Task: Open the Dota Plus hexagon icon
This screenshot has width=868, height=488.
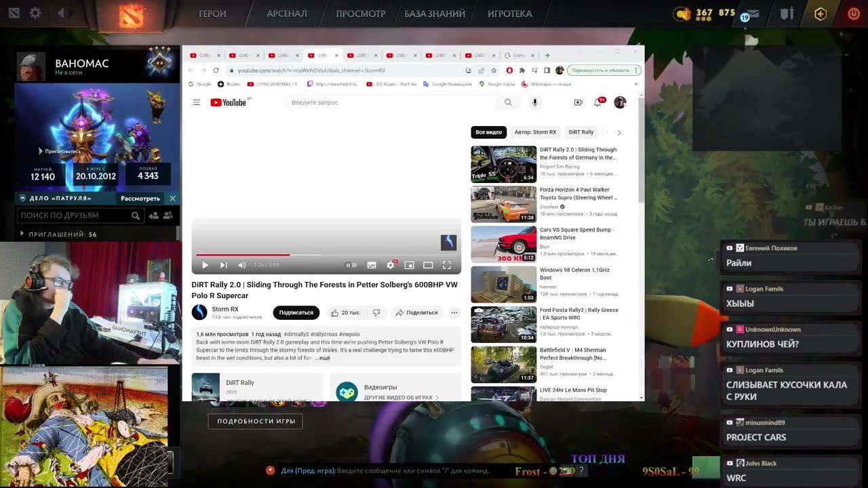Action: tap(821, 14)
